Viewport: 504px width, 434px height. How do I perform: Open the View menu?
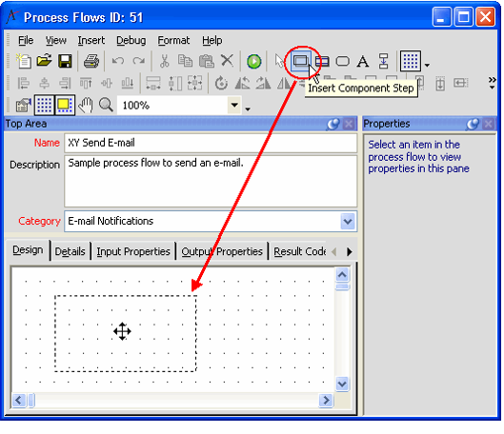(x=55, y=40)
